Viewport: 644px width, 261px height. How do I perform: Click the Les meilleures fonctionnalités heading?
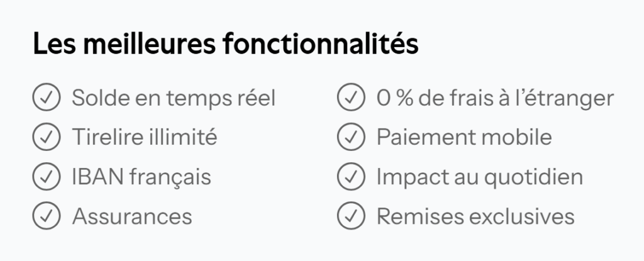225,45
